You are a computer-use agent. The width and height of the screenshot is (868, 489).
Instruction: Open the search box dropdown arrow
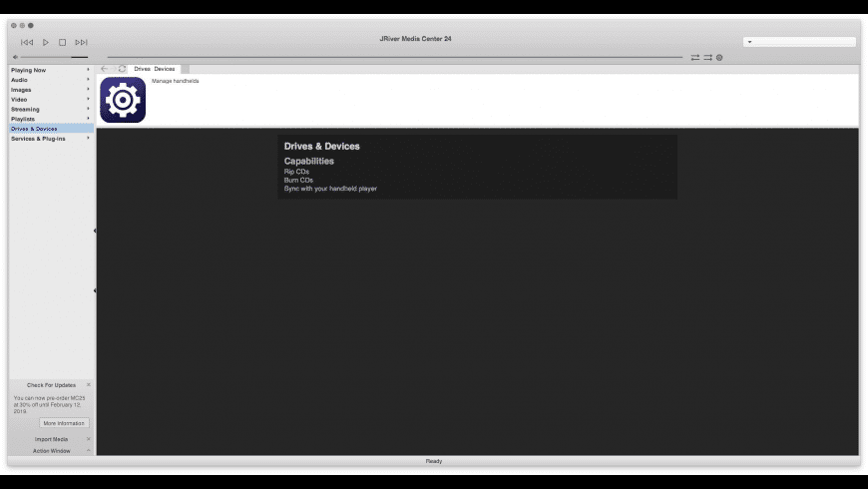tap(749, 42)
